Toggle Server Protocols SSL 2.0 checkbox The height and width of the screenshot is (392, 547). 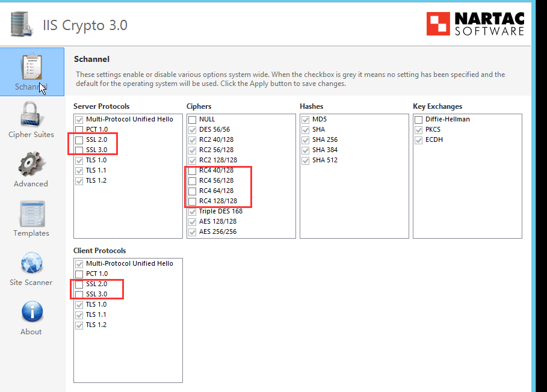click(79, 140)
